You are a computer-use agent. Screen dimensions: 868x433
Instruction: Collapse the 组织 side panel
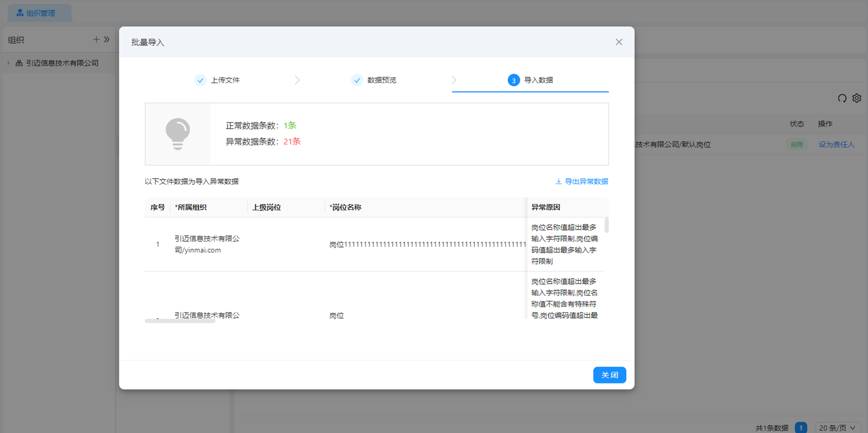pos(107,40)
